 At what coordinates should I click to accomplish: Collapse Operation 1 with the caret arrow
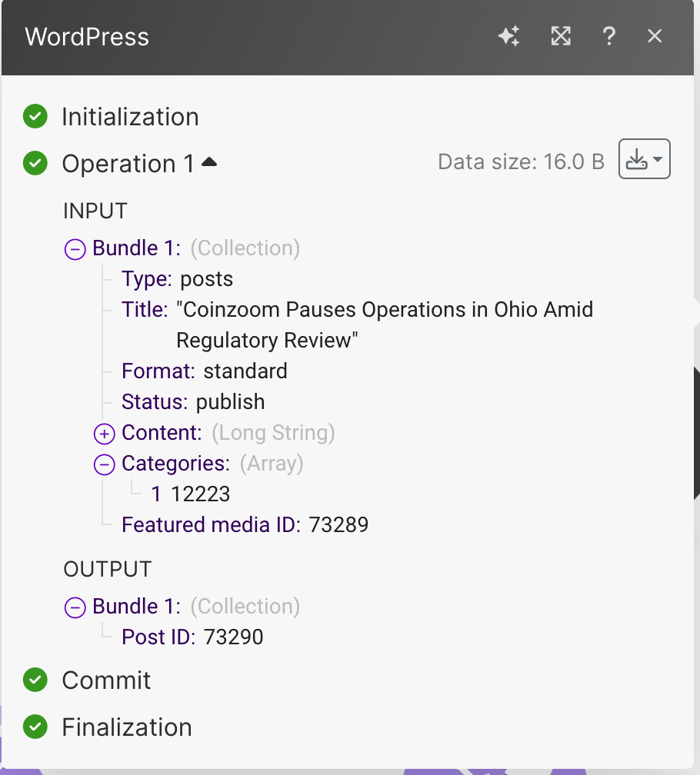coord(209,162)
